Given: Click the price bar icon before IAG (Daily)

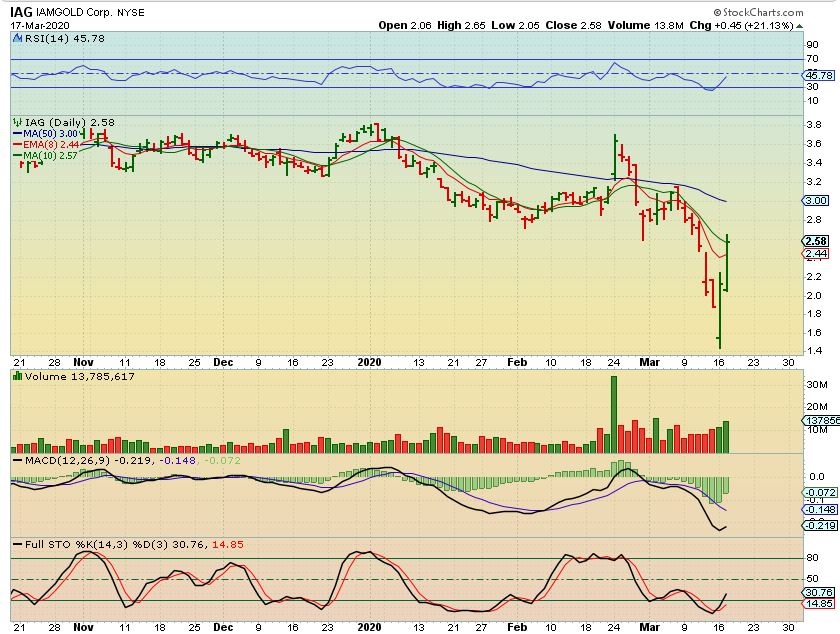Looking at the screenshot, I should [x=17, y=122].
